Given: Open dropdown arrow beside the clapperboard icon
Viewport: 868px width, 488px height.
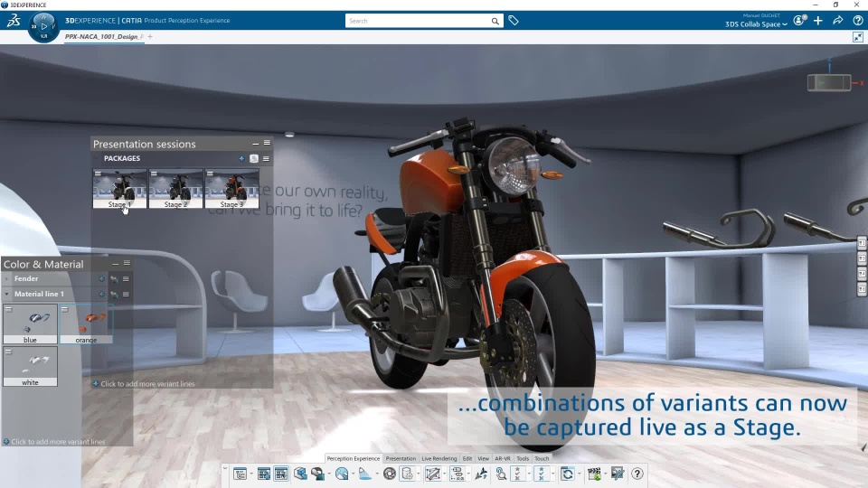Looking at the screenshot, I should 606,474.
